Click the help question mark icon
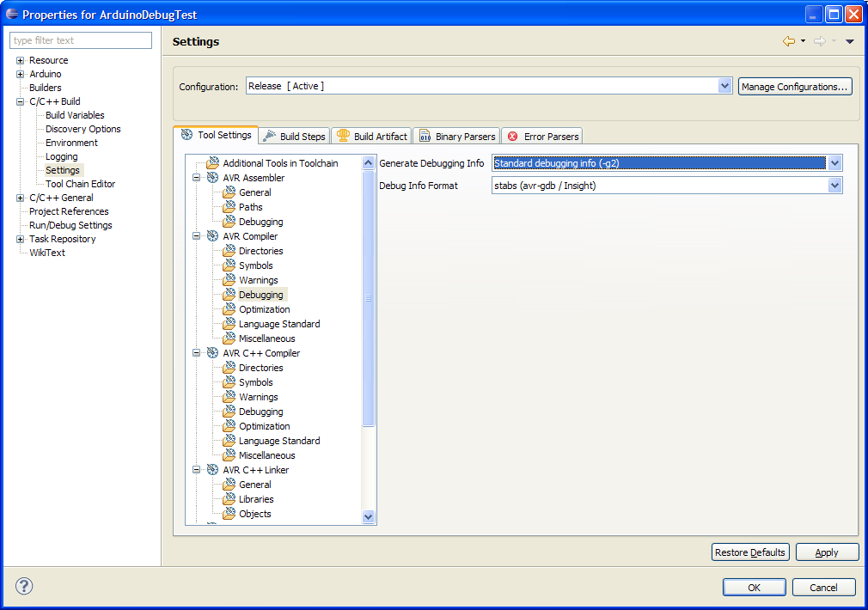 tap(24, 587)
